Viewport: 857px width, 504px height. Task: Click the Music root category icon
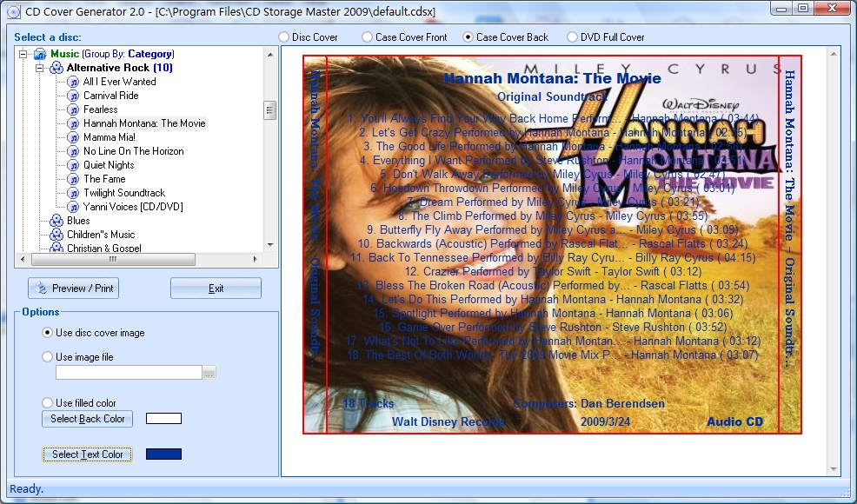pyautogui.click(x=40, y=54)
